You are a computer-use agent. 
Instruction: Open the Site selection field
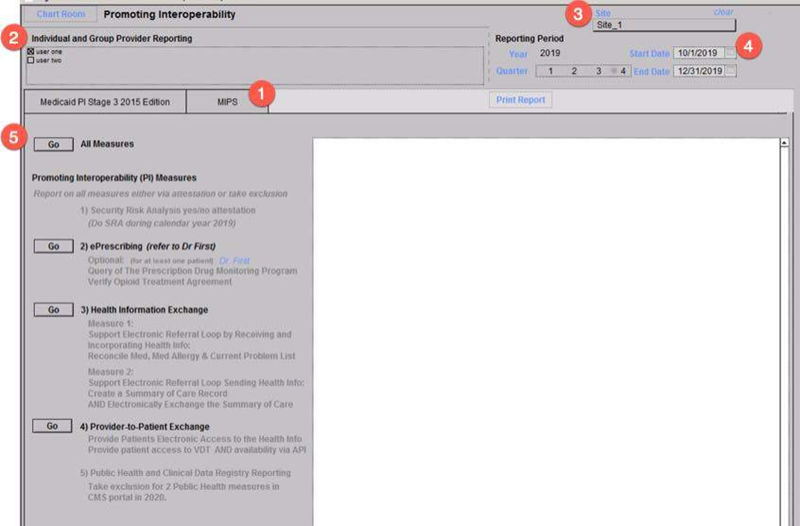click(663, 26)
